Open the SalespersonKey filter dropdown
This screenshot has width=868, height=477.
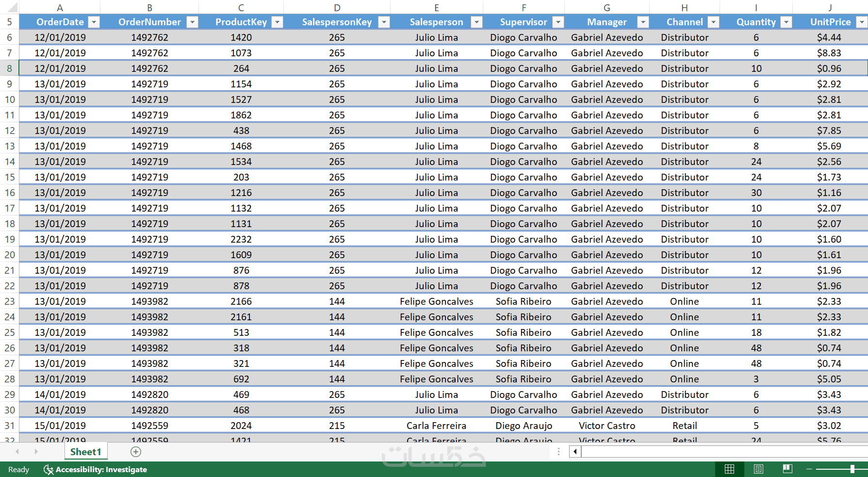(384, 22)
